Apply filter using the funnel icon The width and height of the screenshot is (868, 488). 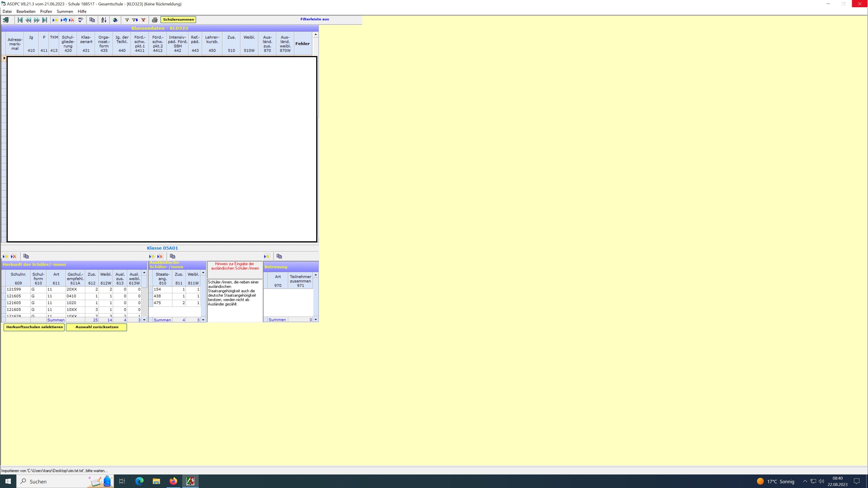point(127,20)
